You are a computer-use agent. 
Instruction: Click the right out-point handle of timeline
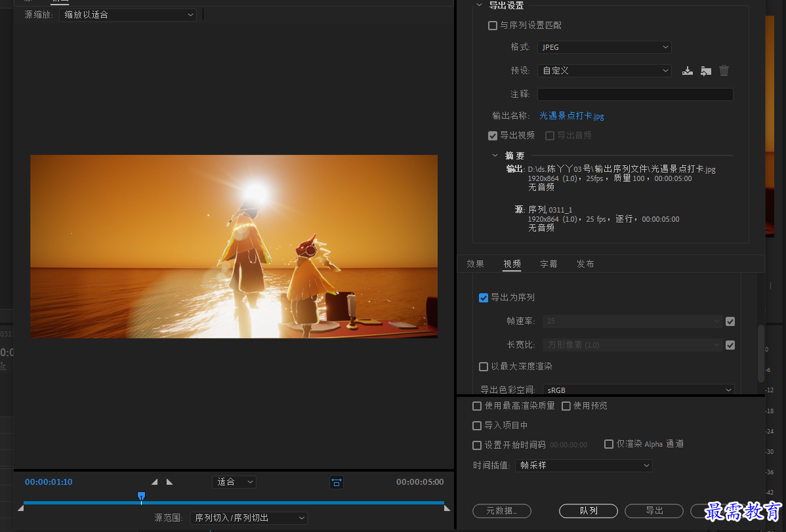(x=447, y=508)
